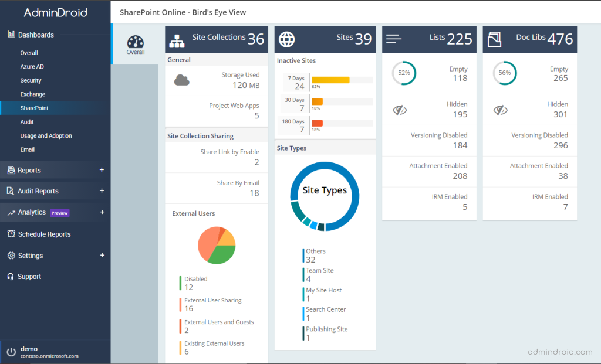Click the Storage Used value 120 MB
This screenshot has width=601, height=364.
[246, 85]
